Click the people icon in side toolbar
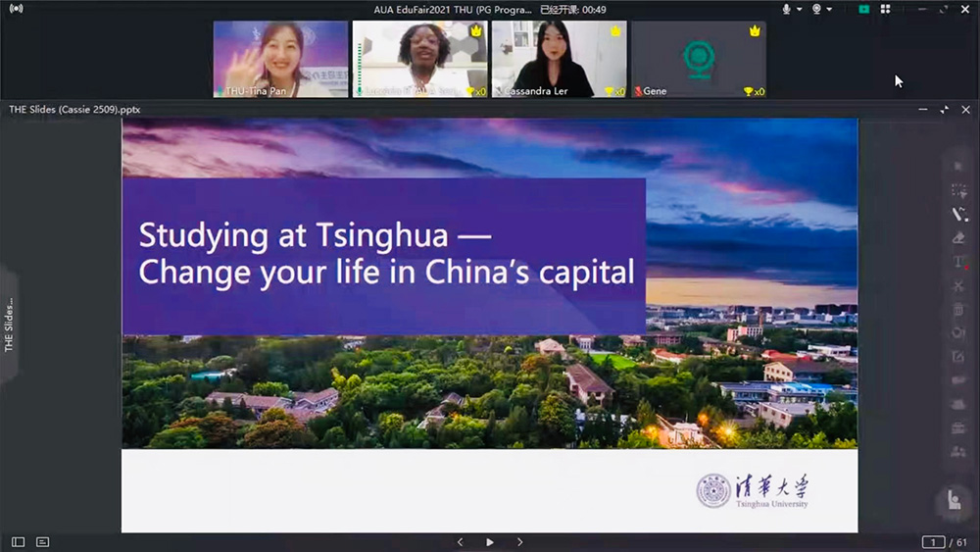This screenshot has width=980, height=552. 958,451
